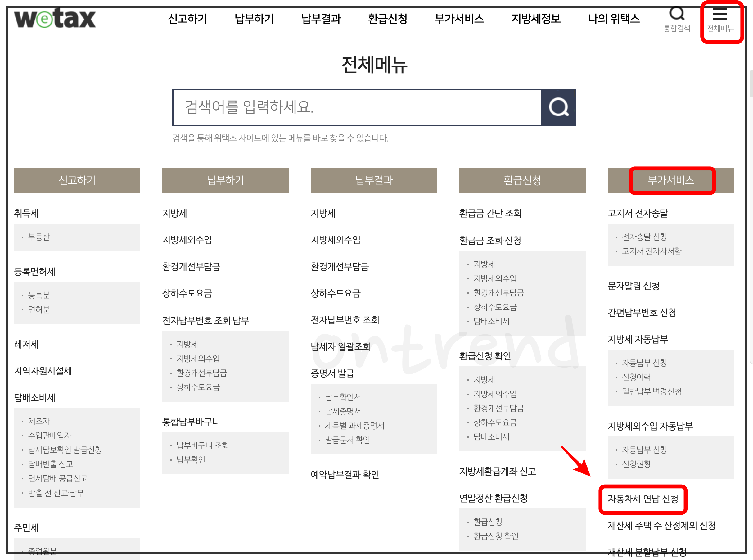Open the 통합검색 magnifier icon

pos(676,14)
